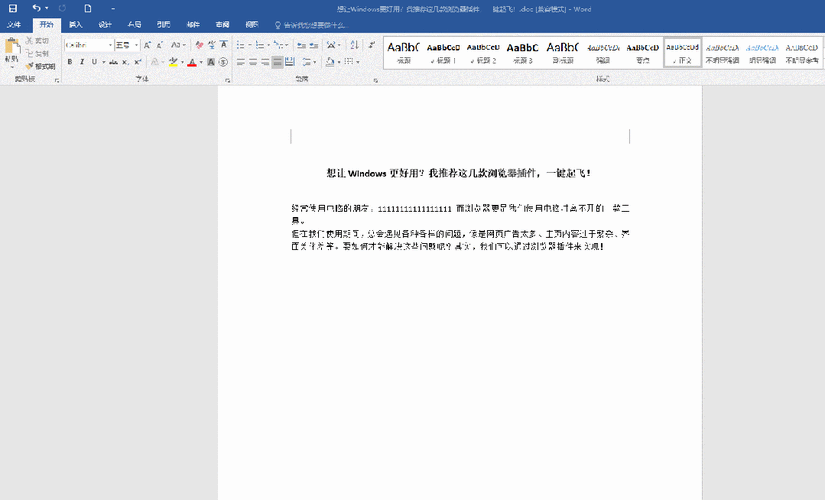Toggle Superscript formatting
The image size is (825, 500).
(137, 62)
